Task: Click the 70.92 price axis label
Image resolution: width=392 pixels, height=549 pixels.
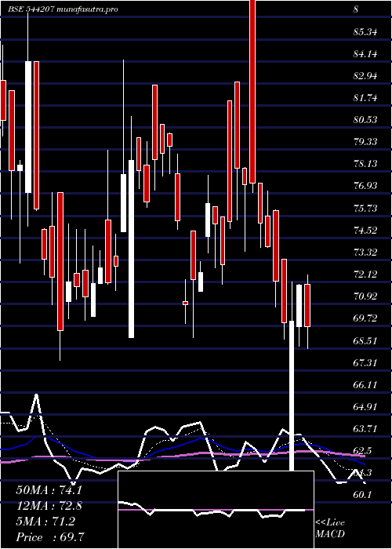Action: coord(365,296)
